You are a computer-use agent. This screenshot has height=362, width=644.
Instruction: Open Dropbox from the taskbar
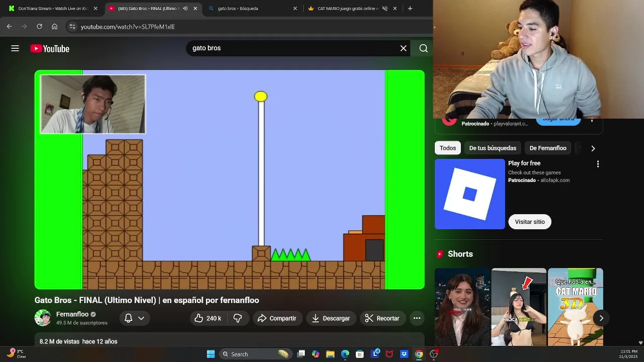click(x=404, y=354)
